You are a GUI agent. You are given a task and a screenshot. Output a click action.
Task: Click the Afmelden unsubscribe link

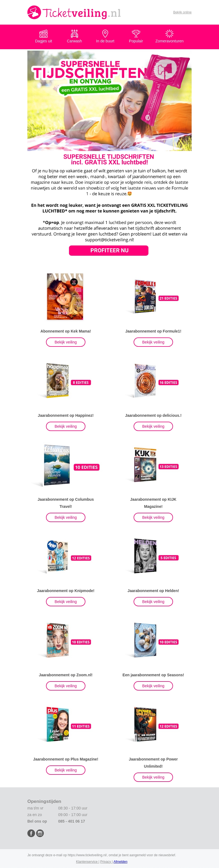coord(120,862)
